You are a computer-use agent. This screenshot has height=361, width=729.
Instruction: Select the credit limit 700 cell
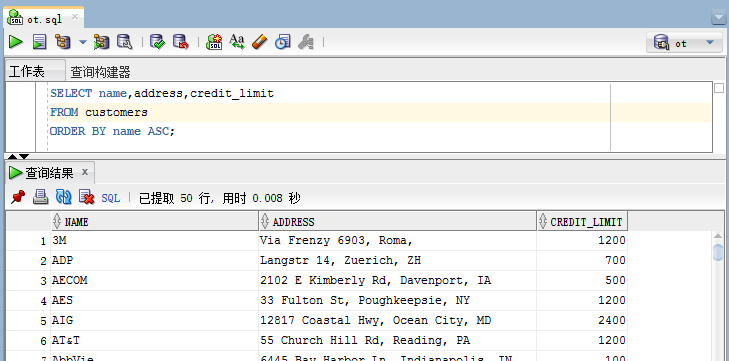[582, 261]
